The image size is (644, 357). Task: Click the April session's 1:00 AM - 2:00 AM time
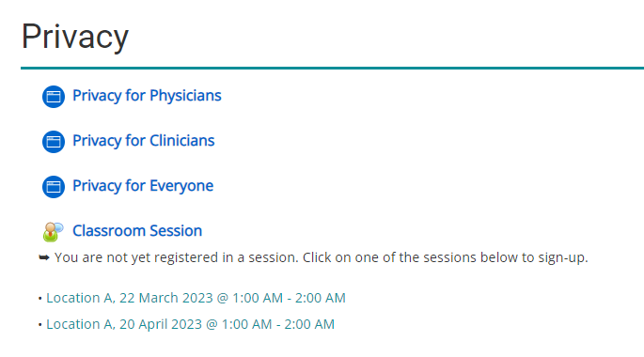278,324
